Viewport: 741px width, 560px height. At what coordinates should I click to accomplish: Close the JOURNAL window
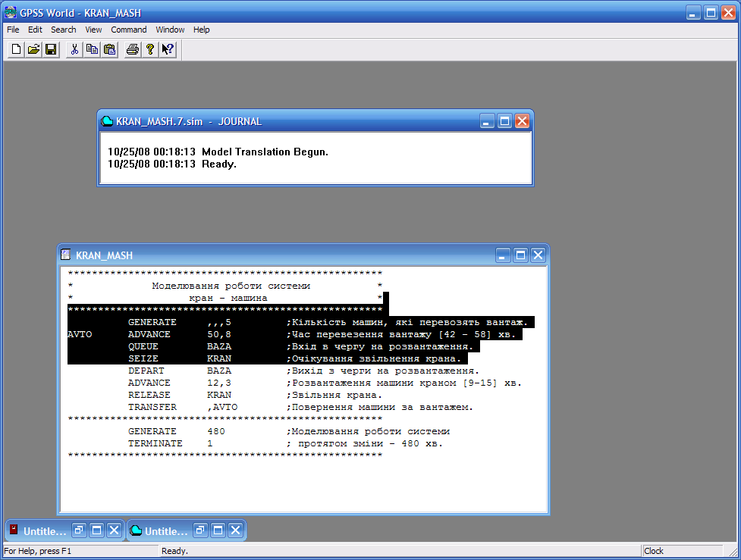523,121
